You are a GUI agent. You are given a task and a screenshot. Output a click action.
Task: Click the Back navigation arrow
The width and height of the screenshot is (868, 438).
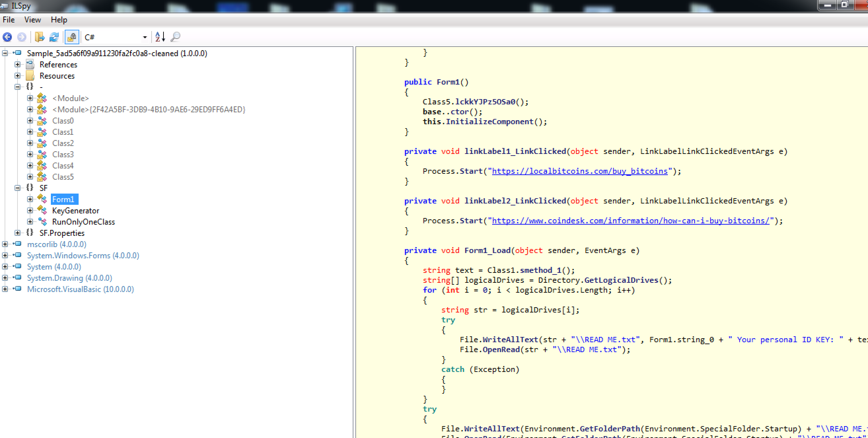[x=7, y=37]
